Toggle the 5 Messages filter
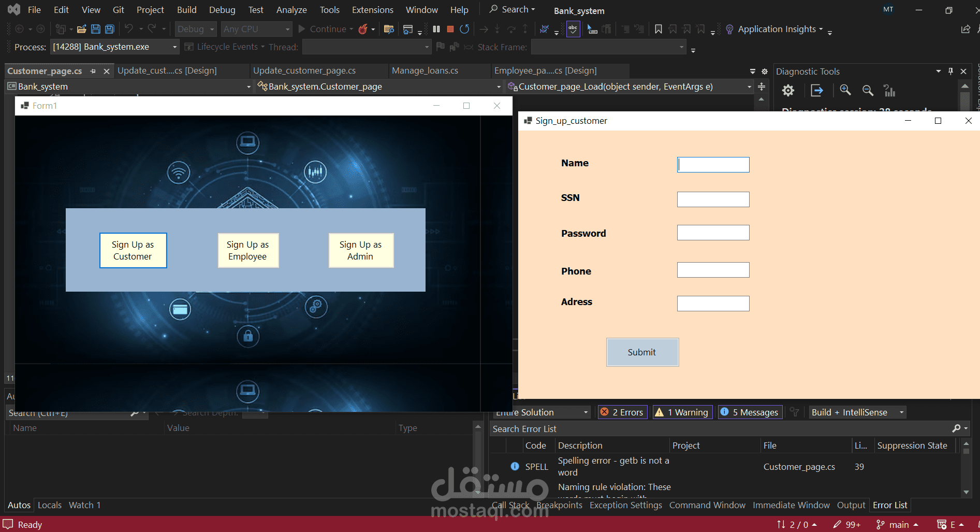The width and height of the screenshot is (980, 532). pyautogui.click(x=750, y=412)
